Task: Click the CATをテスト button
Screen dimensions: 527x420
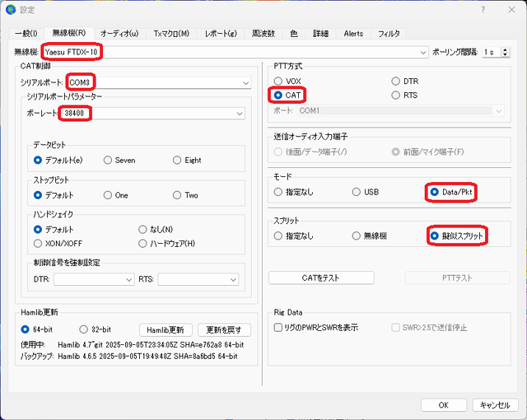Action: (321, 278)
